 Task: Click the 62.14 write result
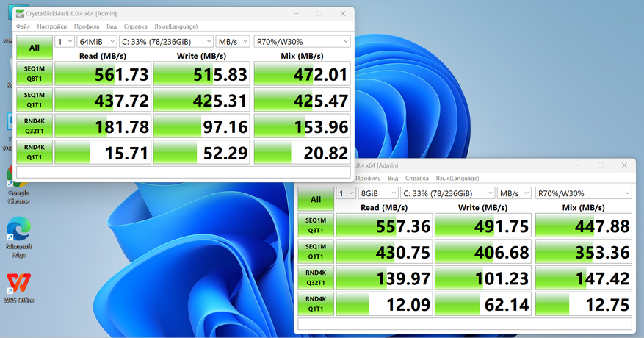click(483, 304)
